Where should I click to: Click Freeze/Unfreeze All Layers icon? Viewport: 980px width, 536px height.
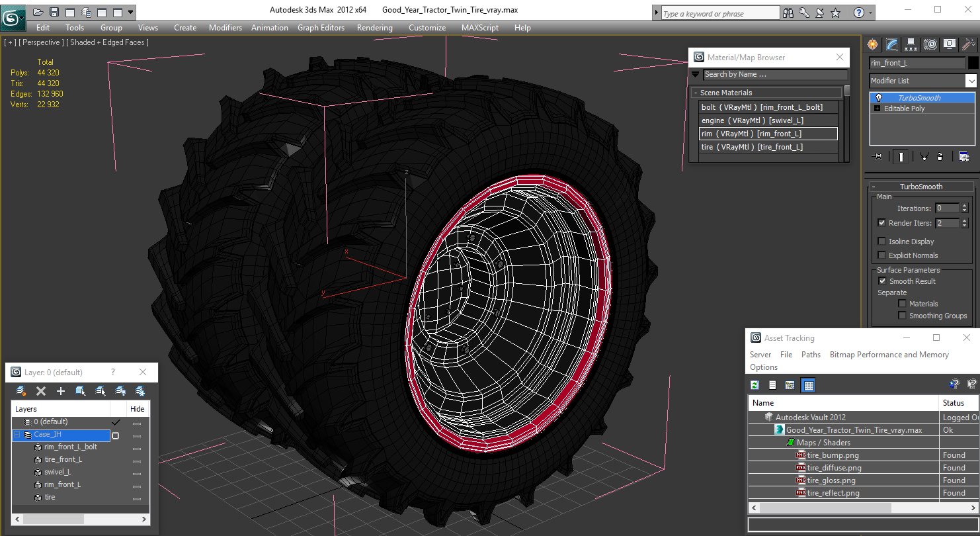pyautogui.click(x=140, y=391)
